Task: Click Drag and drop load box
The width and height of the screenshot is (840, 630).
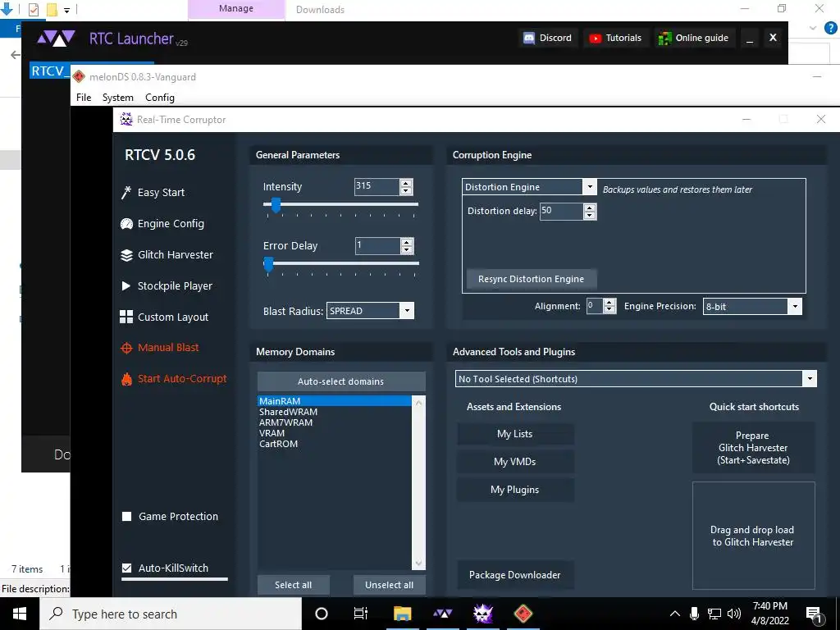Action: (x=753, y=536)
